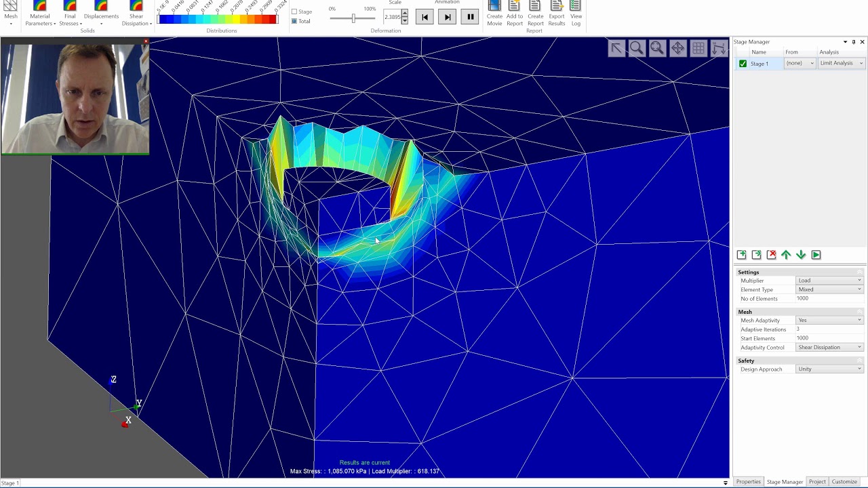Toggle the grid display in viewport
The height and width of the screenshot is (488, 868).
point(698,48)
